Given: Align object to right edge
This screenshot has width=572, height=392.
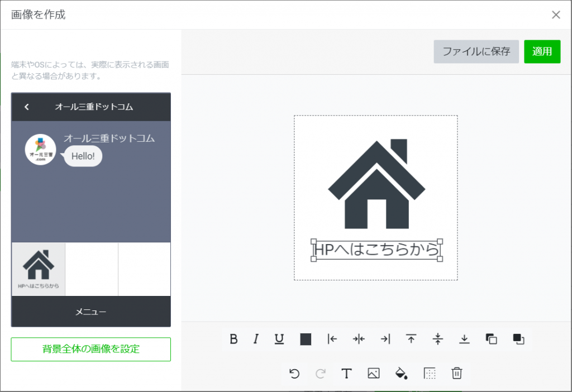Looking at the screenshot, I should [x=385, y=339].
